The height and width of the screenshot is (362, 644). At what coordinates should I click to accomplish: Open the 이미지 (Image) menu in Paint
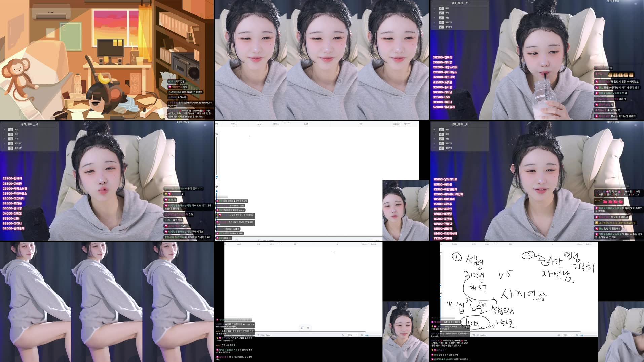point(235,124)
